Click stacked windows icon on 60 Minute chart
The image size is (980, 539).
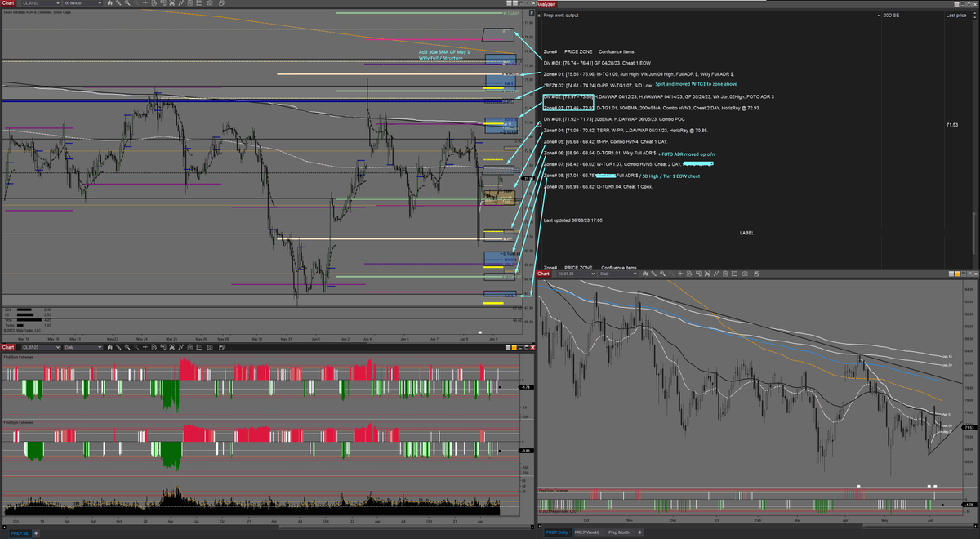pyautogui.click(x=221, y=3)
